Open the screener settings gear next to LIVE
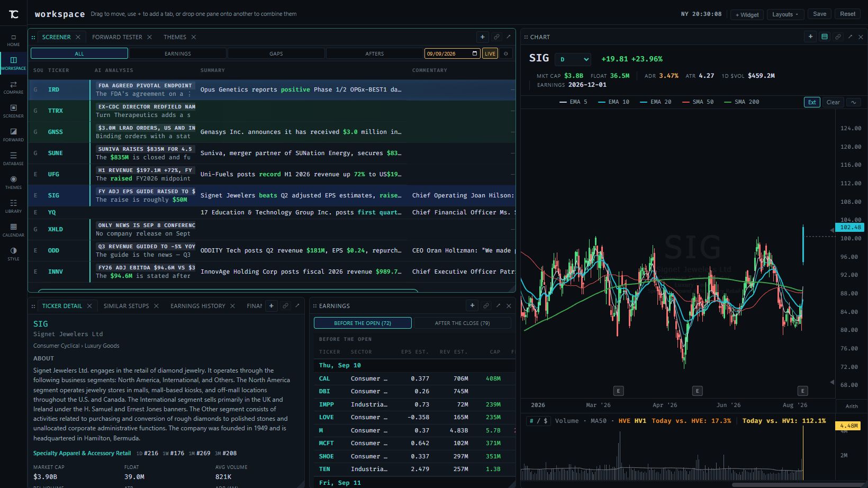Image resolution: width=868 pixels, height=488 pixels. (x=505, y=53)
